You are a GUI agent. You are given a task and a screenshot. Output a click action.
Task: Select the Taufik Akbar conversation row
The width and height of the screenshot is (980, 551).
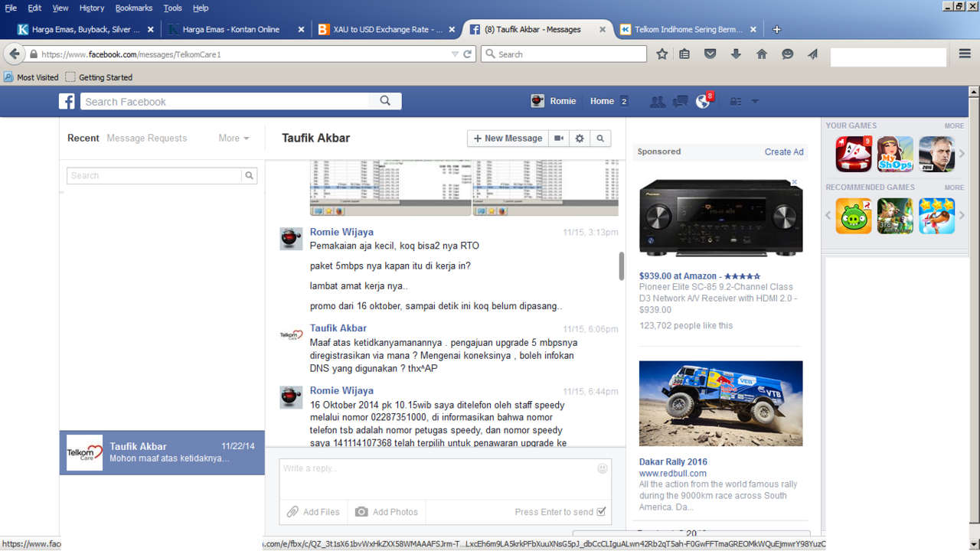[x=162, y=452]
